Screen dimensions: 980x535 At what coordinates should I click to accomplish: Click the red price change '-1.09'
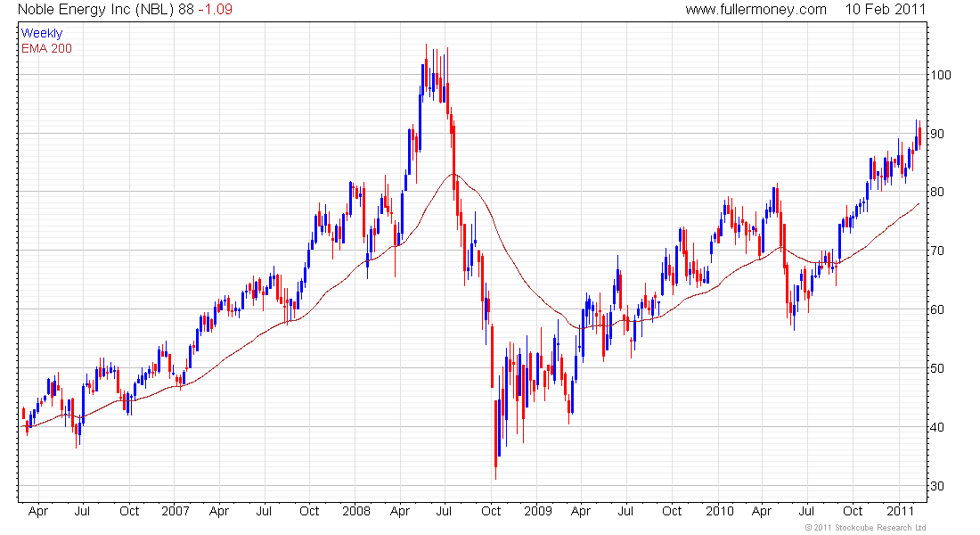pyautogui.click(x=215, y=10)
